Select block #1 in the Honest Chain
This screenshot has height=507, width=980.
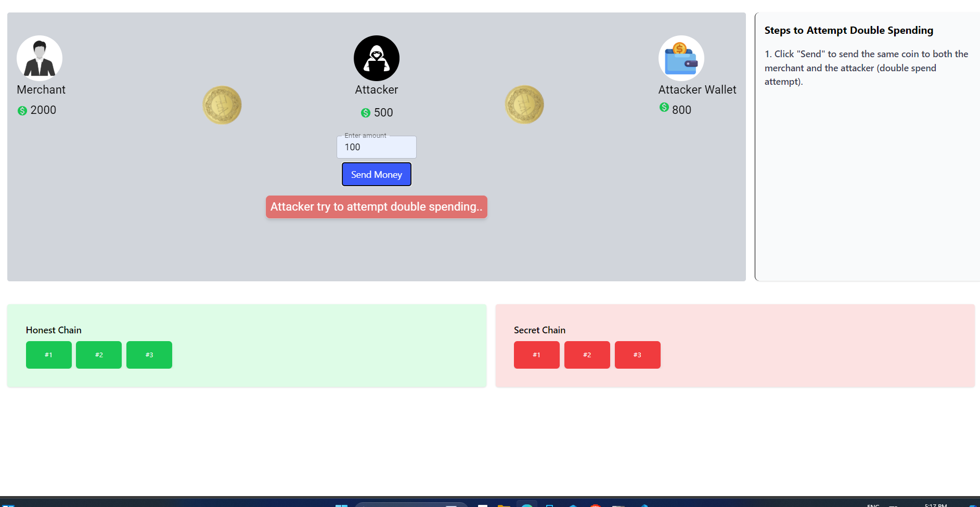[x=49, y=355]
